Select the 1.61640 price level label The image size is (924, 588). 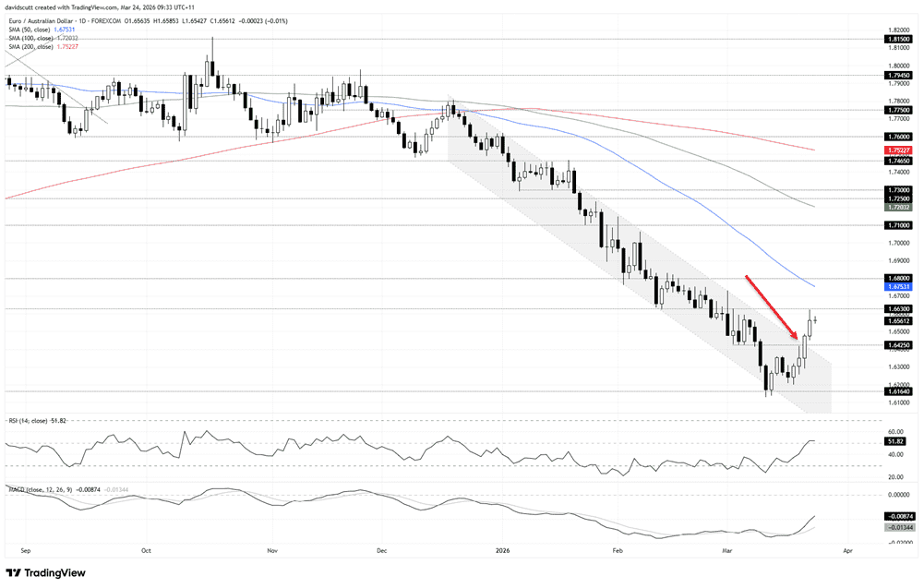[898, 391]
